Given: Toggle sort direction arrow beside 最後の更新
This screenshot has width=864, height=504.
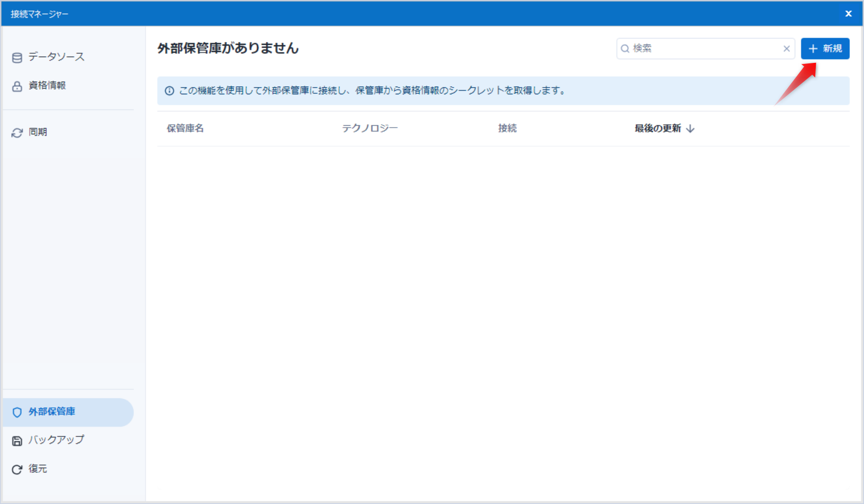Looking at the screenshot, I should point(690,129).
